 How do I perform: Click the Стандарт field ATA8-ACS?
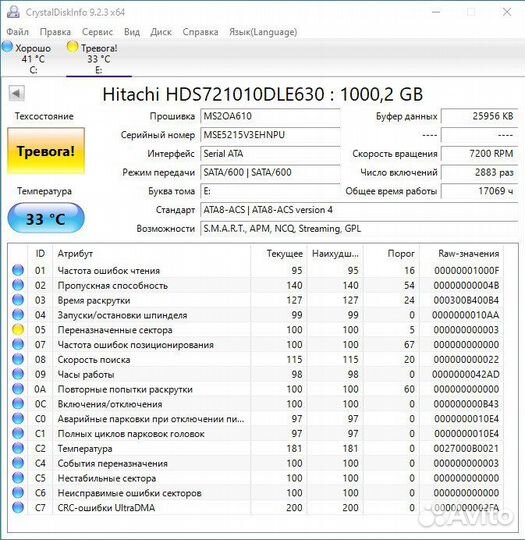359,210
